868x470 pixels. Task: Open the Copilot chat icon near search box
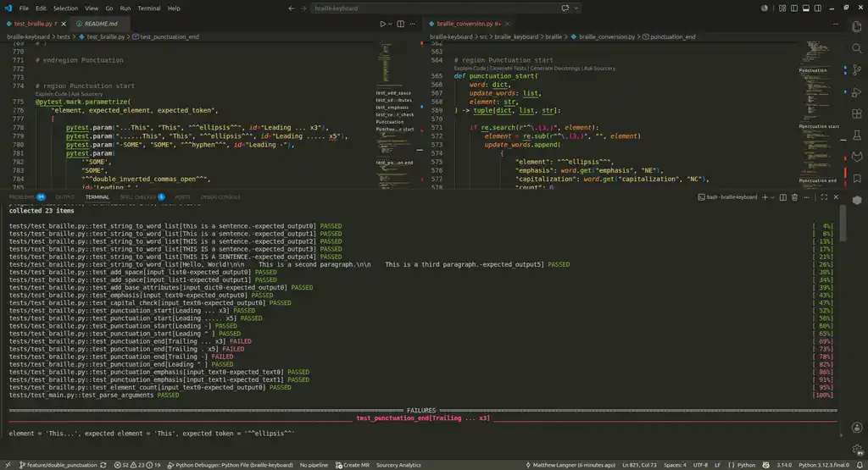[x=565, y=8]
